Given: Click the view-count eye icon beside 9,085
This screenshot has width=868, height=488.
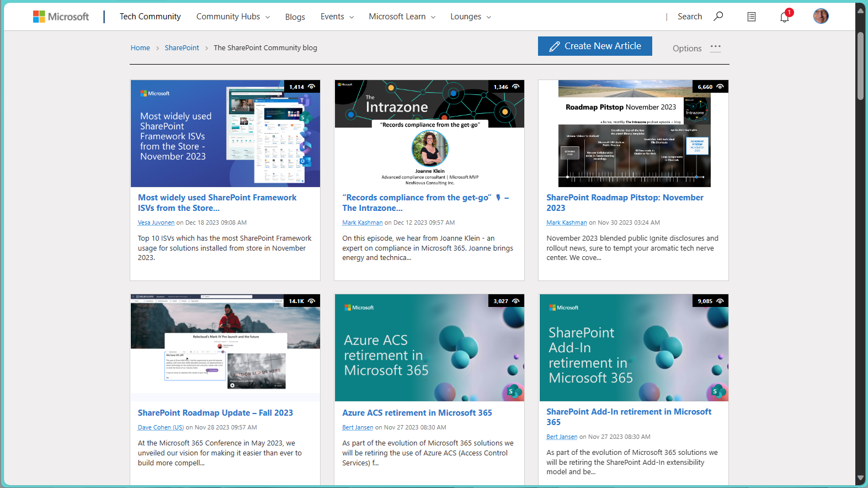Looking at the screenshot, I should [720, 301].
